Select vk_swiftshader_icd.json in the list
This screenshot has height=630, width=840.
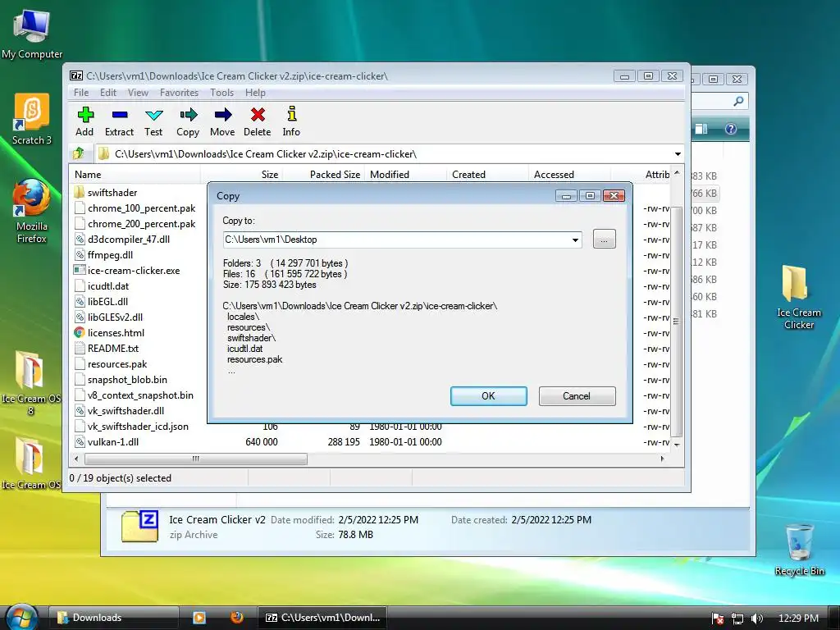click(132, 427)
